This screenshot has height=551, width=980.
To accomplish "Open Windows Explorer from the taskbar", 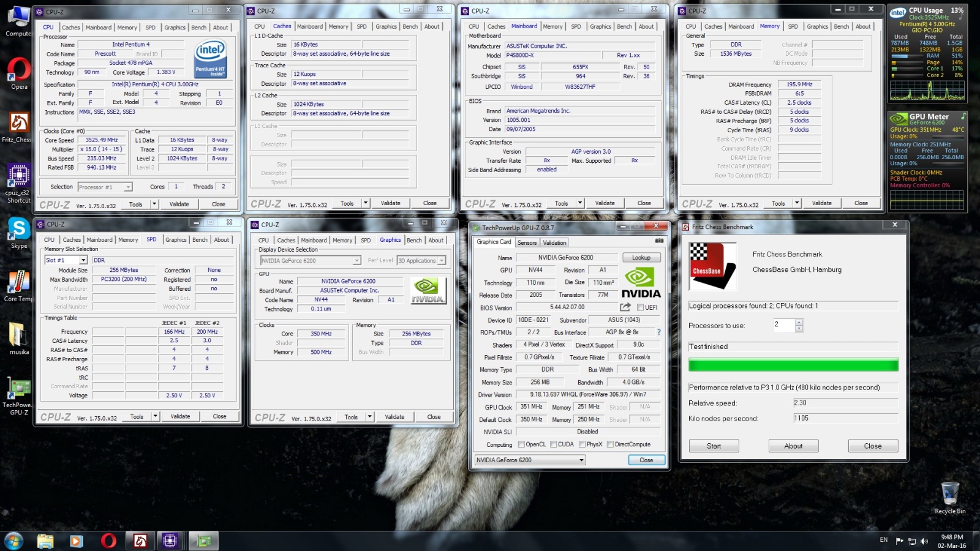I will tap(45, 541).
